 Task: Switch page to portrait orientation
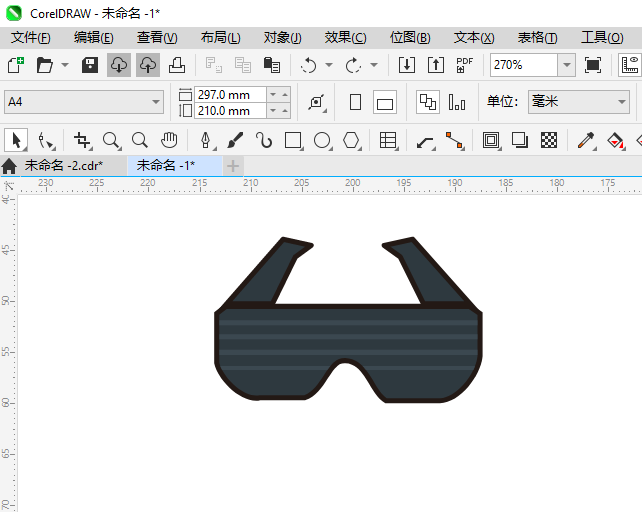[x=355, y=102]
